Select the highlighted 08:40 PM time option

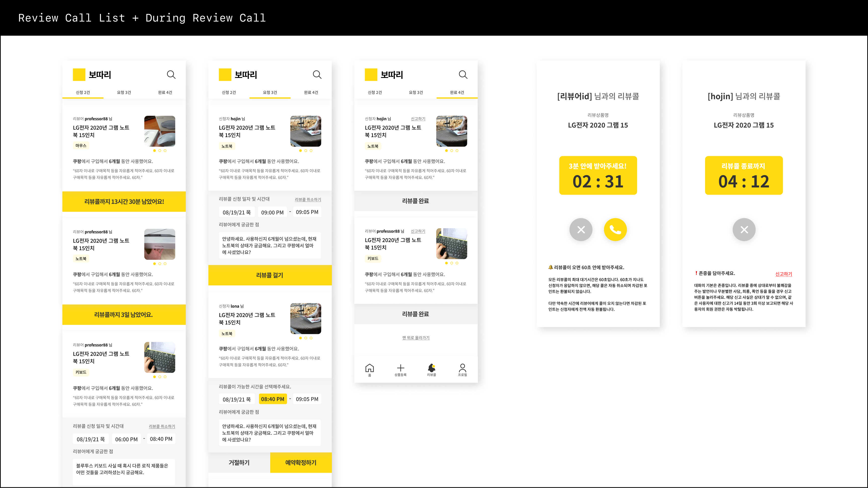[x=273, y=399]
